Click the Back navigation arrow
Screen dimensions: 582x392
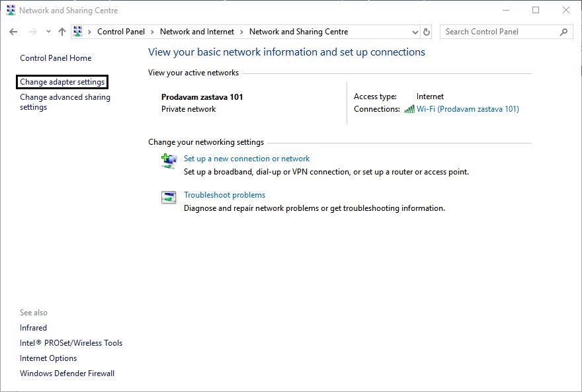click(13, 32)
